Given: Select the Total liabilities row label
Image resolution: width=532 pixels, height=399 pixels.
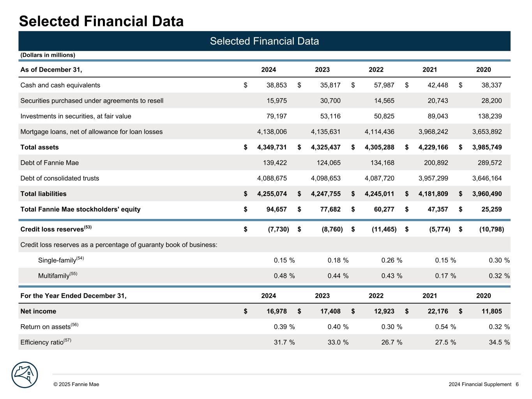Looking at the screenshot, I should click(x=43, y=194).
